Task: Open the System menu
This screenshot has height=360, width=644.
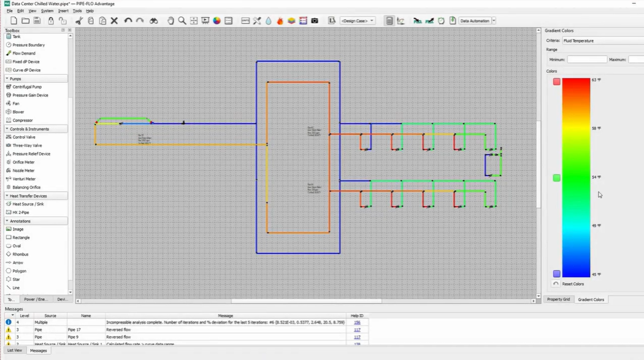Action: tap(47, 11)
